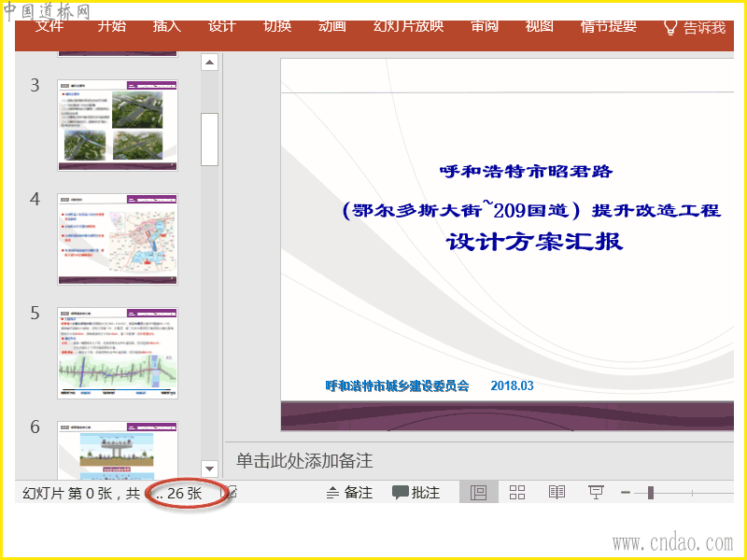
Task: Open the 插入 ribbon tab
Action: [x=167, y=26]
